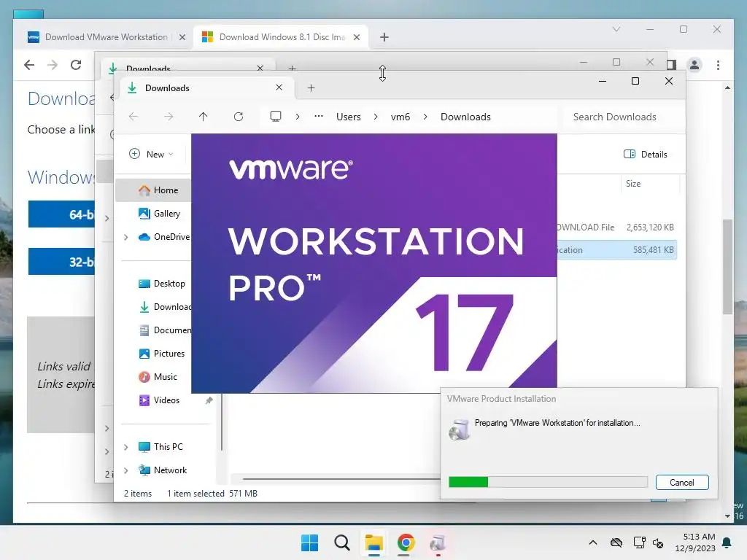The image size is (747, 560).
Task: Show hidden system tray icons
Action: [592, 542]
